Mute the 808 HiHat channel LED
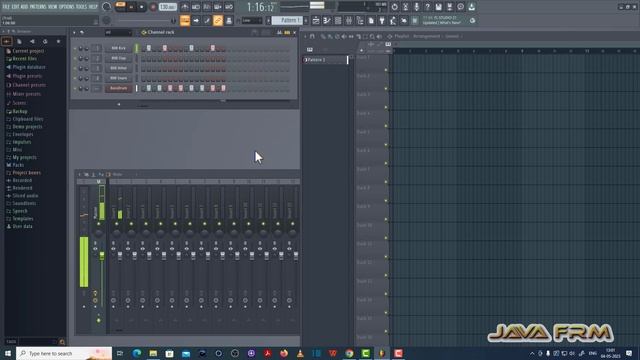 click(x=75, y=68)
